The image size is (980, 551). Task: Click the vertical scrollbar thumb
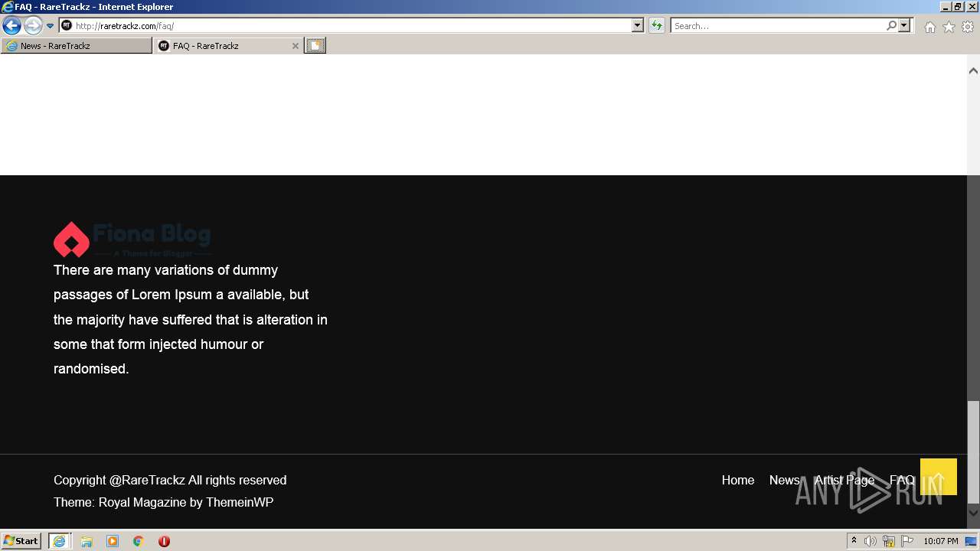point(973,452)
